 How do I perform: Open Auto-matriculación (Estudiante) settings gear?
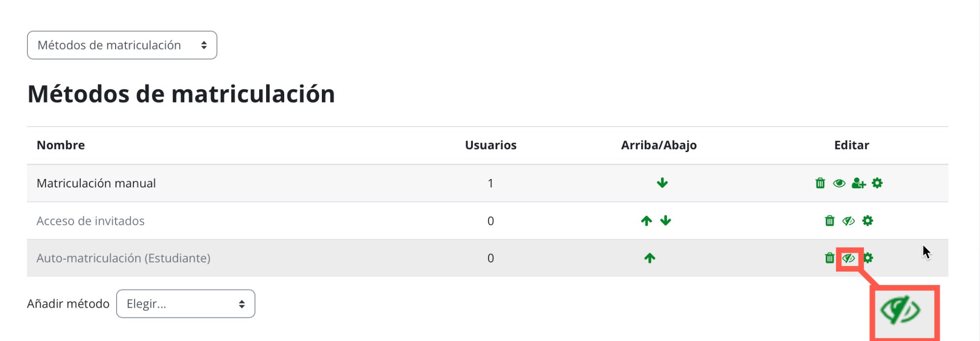point(868,258)
